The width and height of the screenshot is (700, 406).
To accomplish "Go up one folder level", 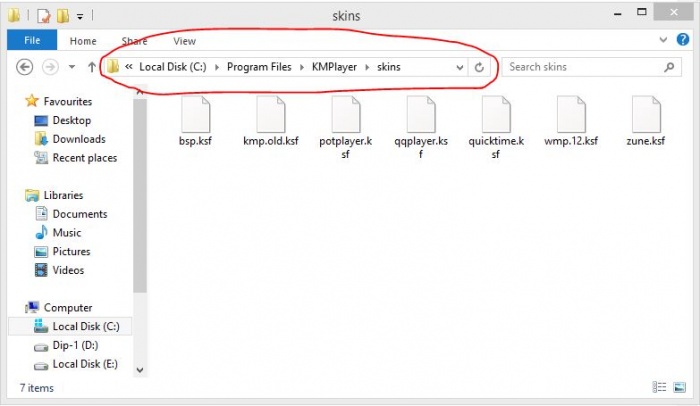I will click(x=92, y=67).
